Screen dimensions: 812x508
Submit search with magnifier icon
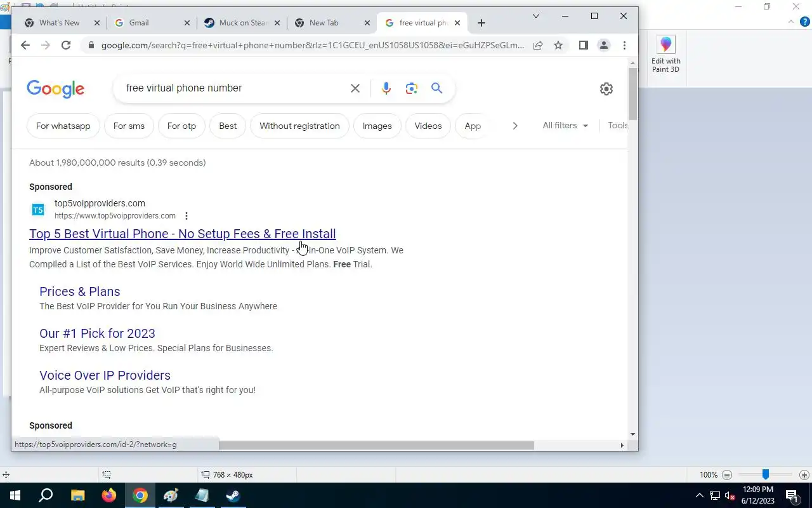pos(437,88)
